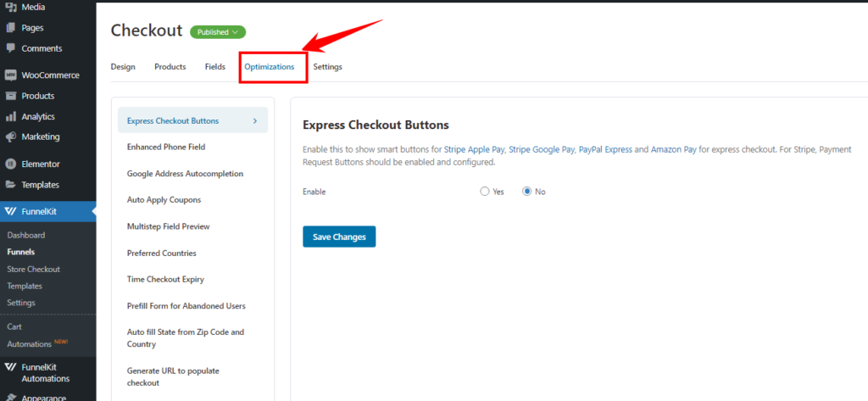Open Cart submenu item
This screenshot has width=868, height=401.
14,326
